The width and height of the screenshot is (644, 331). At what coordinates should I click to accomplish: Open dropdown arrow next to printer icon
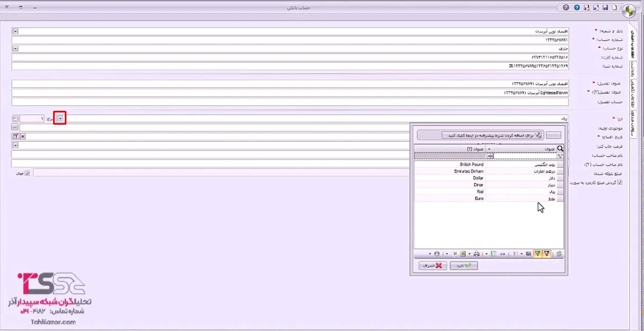click(x=469, y=254)
